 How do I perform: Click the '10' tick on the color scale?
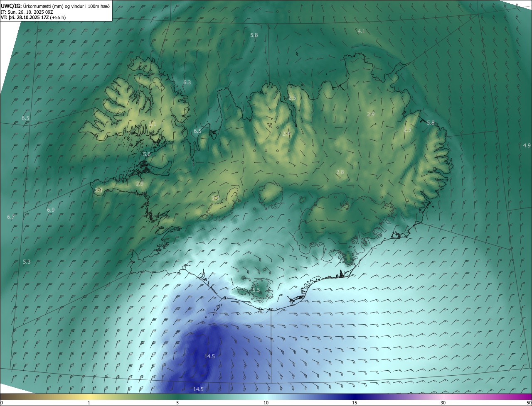[266, 403]
